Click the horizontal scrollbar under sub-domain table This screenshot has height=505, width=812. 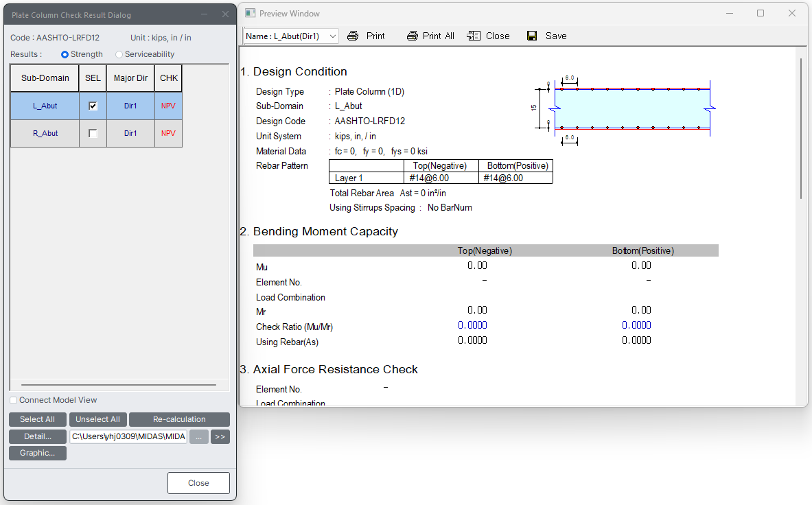coord(119,385)
